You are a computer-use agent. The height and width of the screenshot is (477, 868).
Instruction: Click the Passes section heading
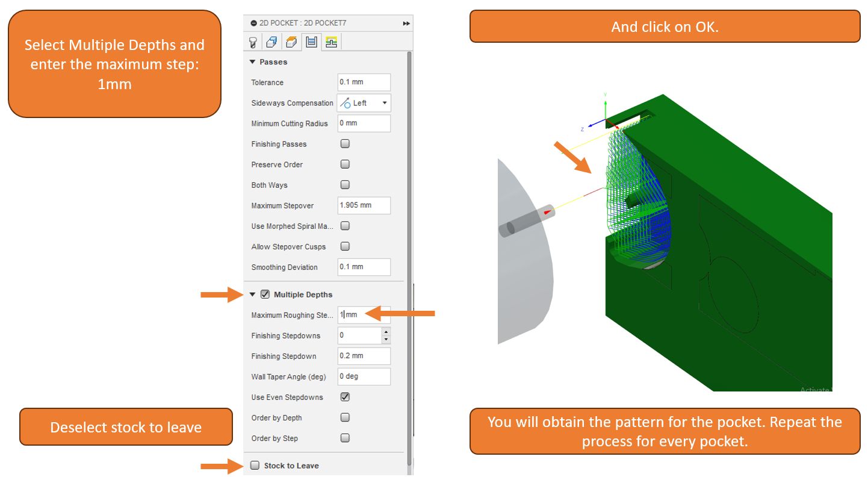[x=273, y=62]
